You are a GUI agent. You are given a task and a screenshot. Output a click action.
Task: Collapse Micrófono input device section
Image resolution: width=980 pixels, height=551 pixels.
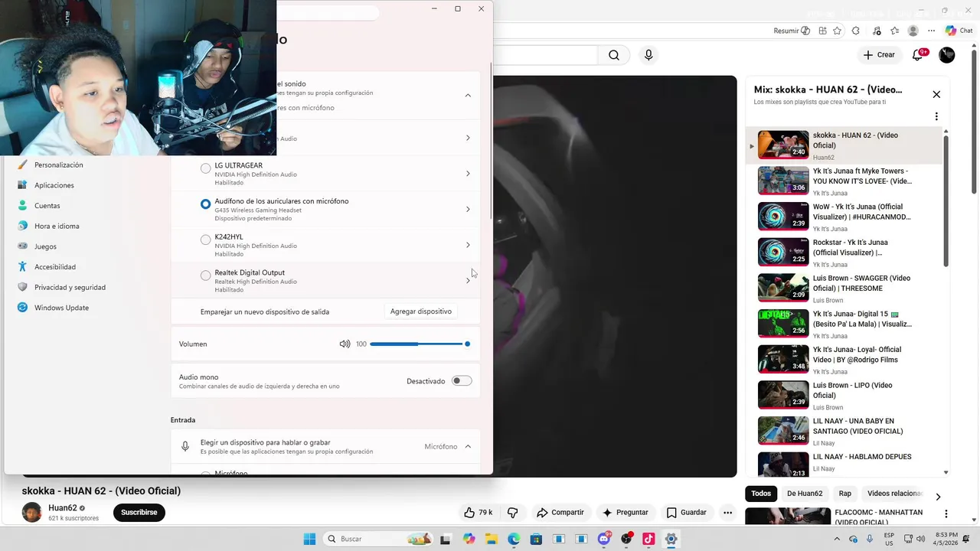468,446
